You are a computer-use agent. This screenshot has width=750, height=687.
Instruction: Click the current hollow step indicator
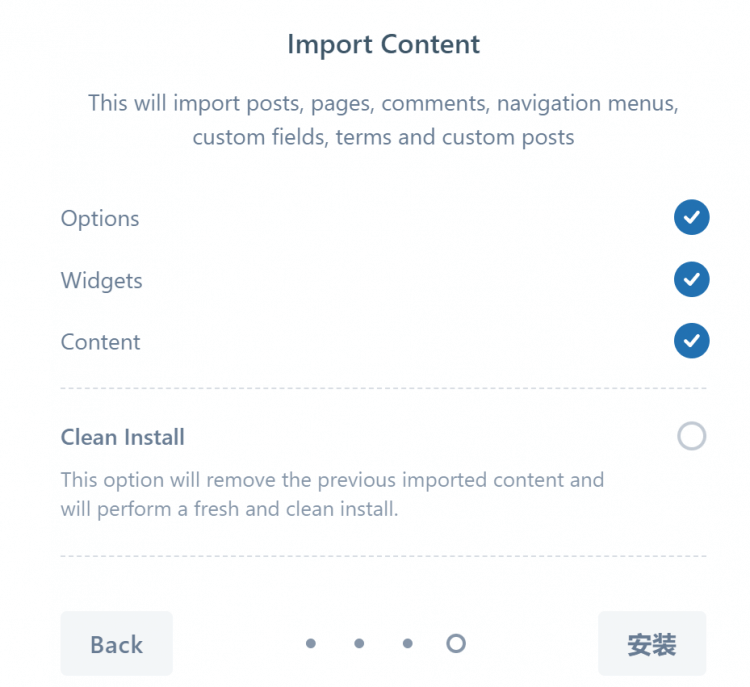pos(456,644)
